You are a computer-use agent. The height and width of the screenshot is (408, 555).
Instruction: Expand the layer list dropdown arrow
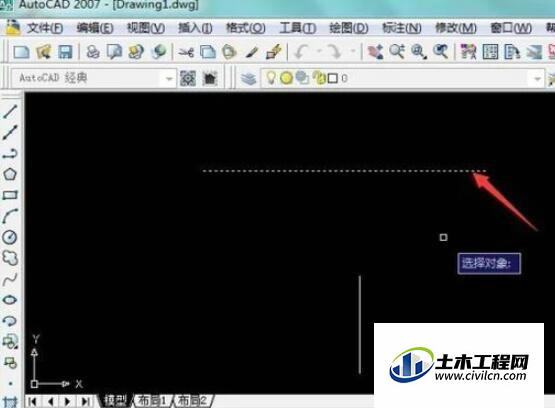click(x=537, y=78)
